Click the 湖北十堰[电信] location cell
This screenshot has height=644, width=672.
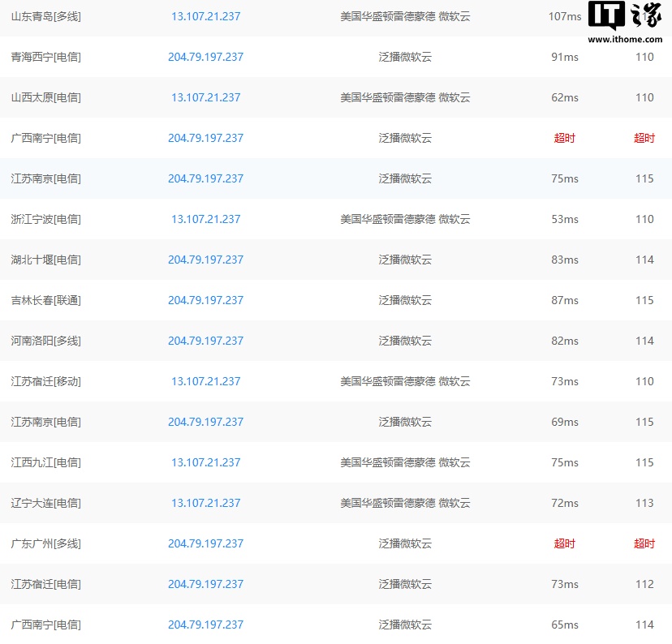46,260
